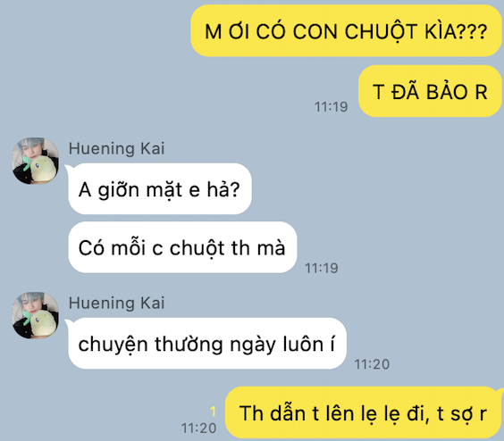
Task: Tap the speech tail of 'chuyện thường ngày' bubble
Action: 68,322
